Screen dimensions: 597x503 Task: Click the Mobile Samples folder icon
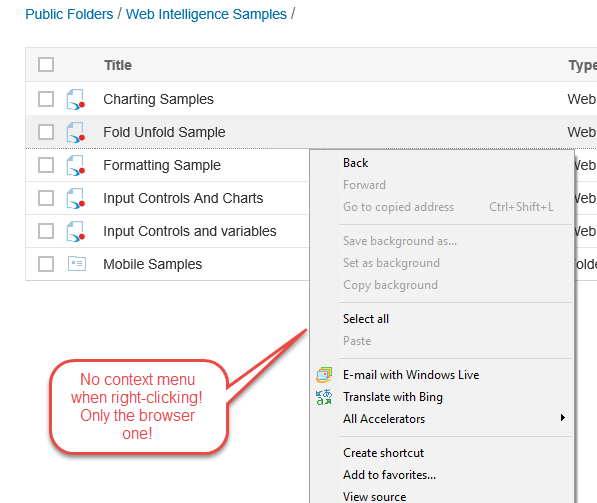point(77,263)
